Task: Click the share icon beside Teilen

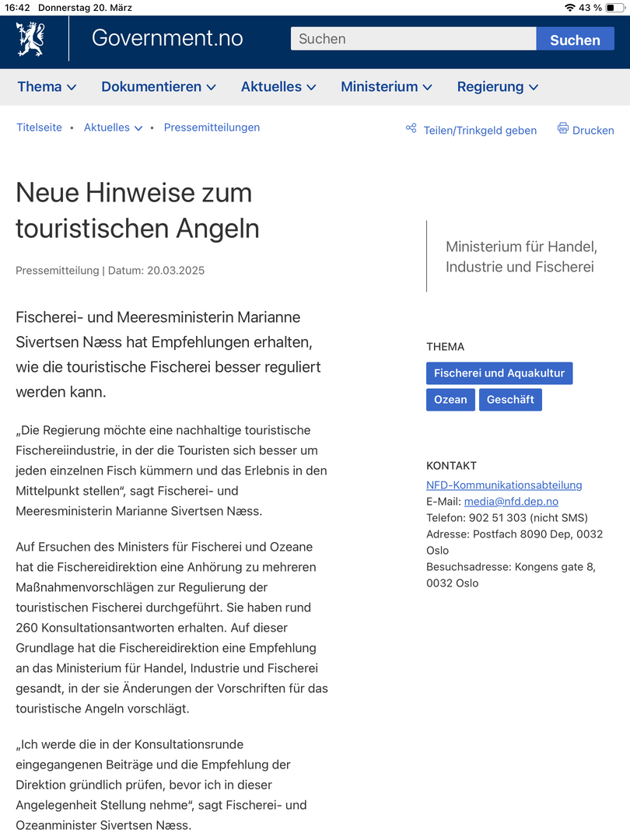Action: (x=411, y=128)
